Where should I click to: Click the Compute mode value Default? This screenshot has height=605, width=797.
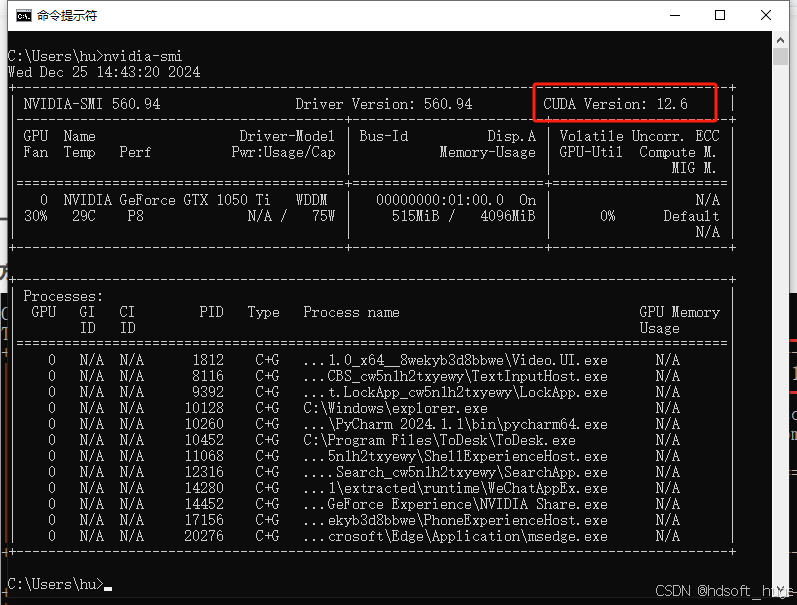click(691, 216)
